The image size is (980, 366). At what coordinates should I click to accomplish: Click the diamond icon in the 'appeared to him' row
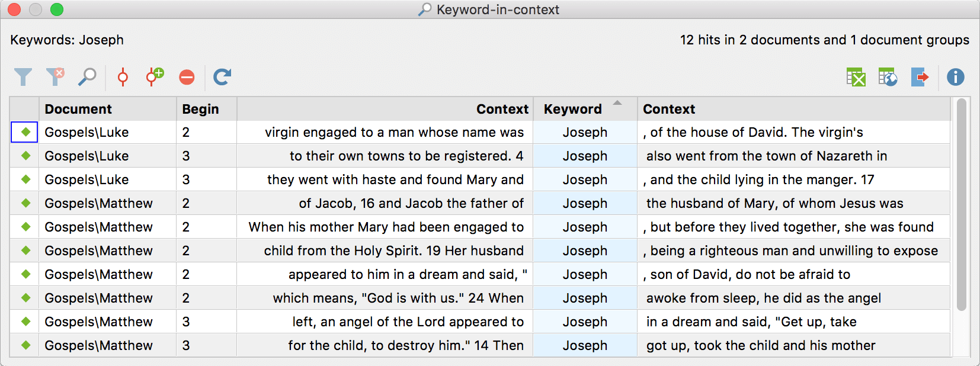click(x=25, y=274)
